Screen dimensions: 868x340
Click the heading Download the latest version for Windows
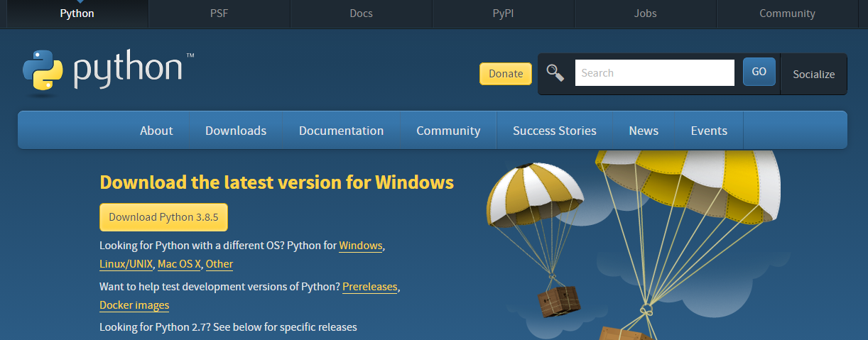tap(277, 182)
